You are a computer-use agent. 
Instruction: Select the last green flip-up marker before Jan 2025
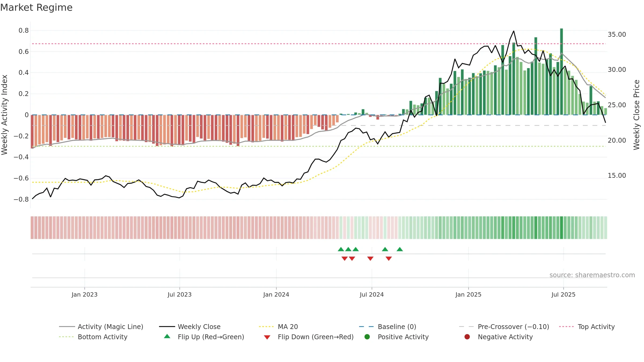(x=400, y=249)
